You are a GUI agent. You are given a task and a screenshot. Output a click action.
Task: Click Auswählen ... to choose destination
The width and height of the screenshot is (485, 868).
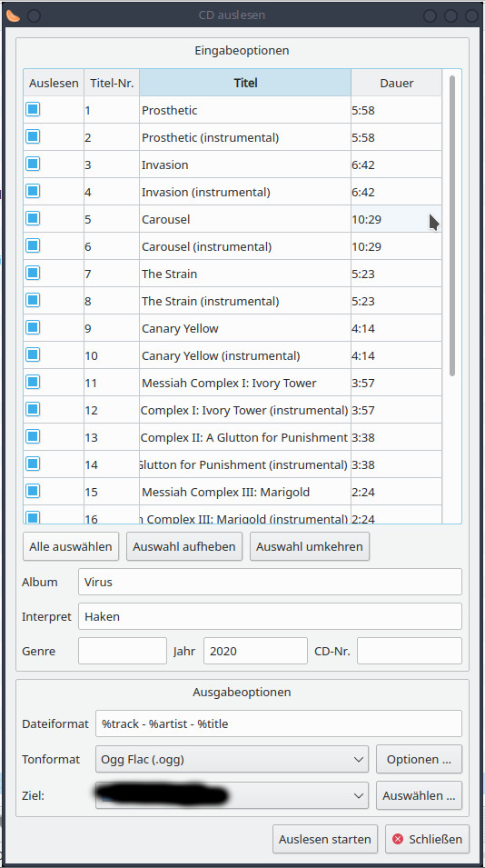pos(420,795)
